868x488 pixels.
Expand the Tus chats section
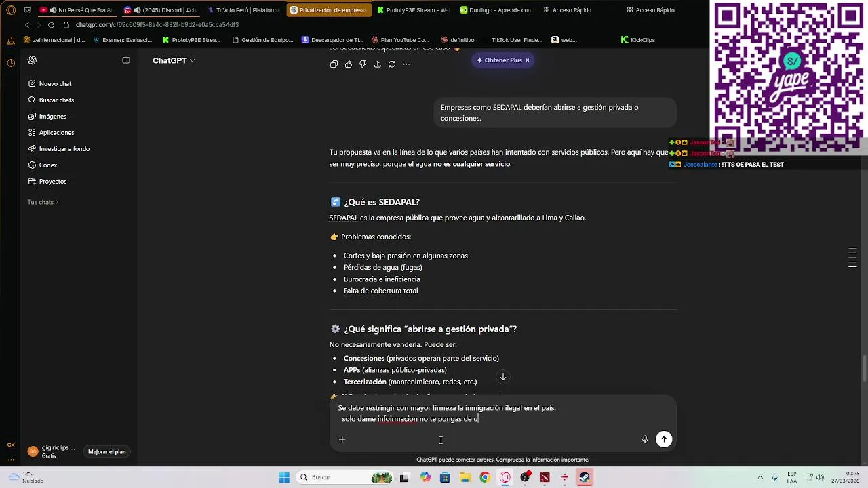coord(43,202)
